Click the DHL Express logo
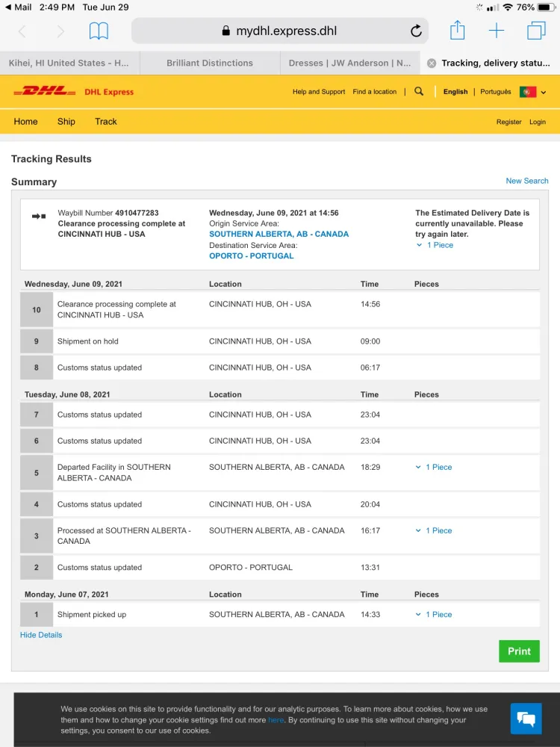The image size is (560, 747). point(74,92)
